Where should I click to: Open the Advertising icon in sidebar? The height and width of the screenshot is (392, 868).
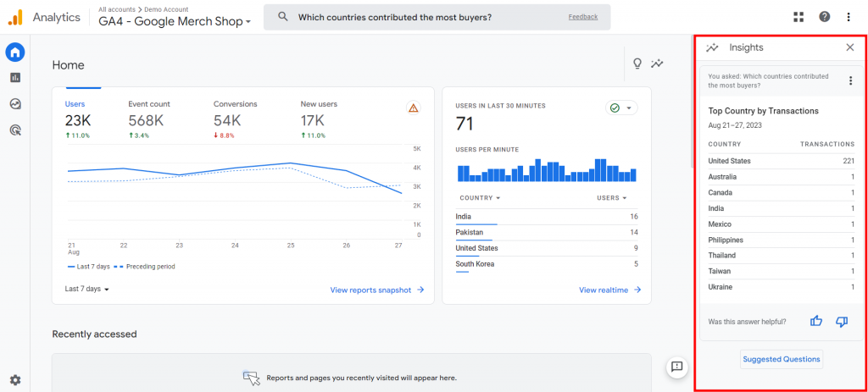pos(14,130)
